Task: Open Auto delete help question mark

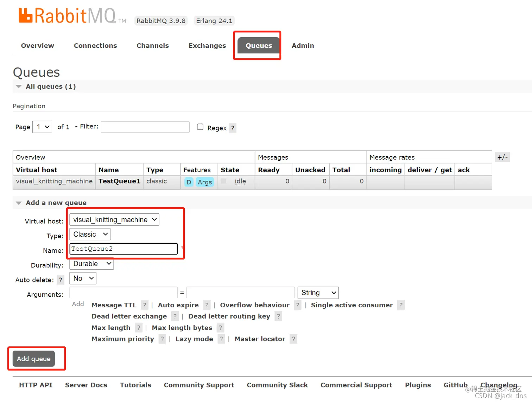Action: pyautogui.click(x=61, y=280)
